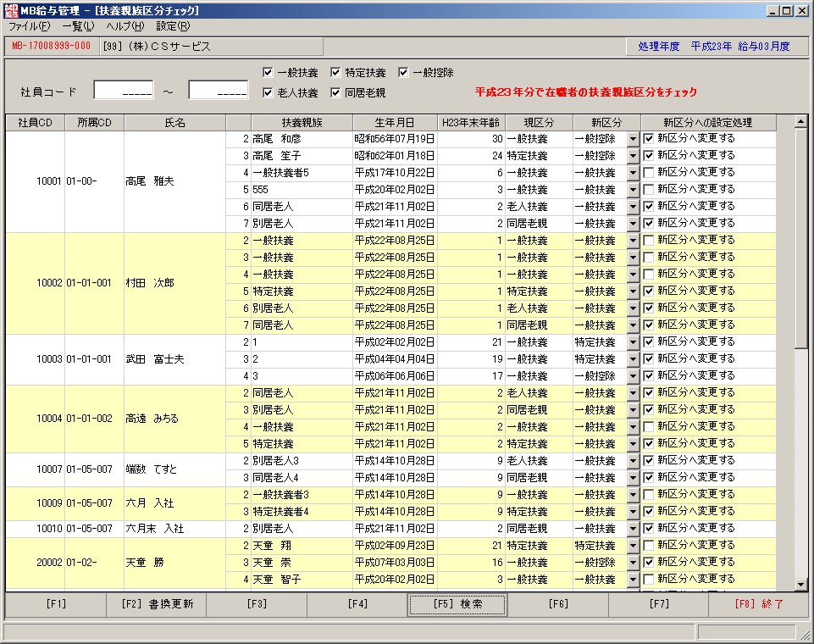Uncheck 新区分へ変更する for 高尾 和彦
Viewport: 814px width, 644px height.
click(x=648, y=139)
